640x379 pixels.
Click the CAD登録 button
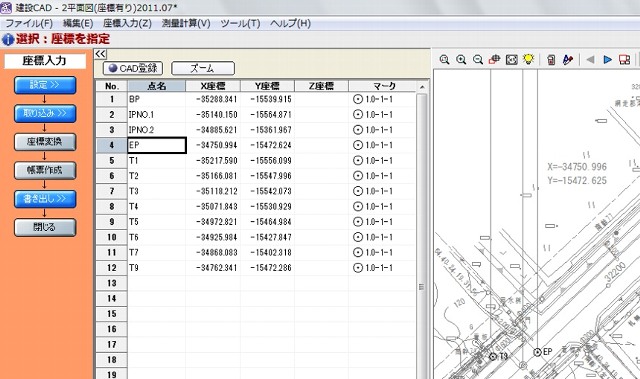[133, 68]
